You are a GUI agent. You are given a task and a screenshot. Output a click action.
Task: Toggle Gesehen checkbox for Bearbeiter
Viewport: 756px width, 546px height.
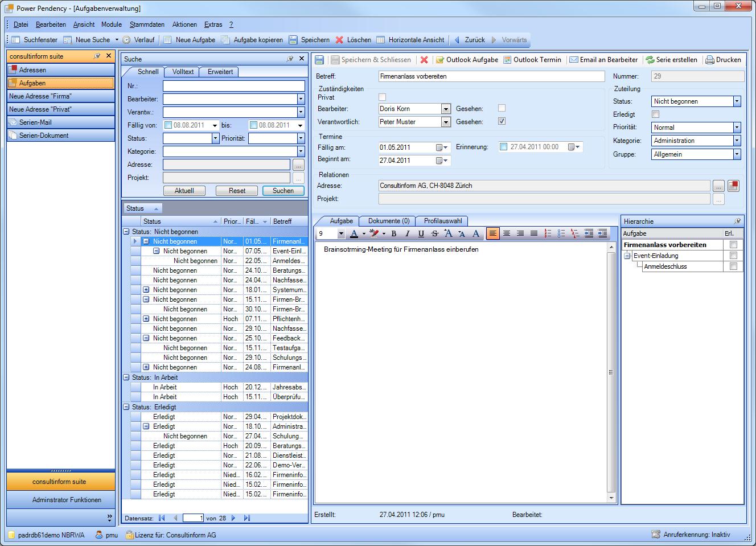click(x=502, y=108)
